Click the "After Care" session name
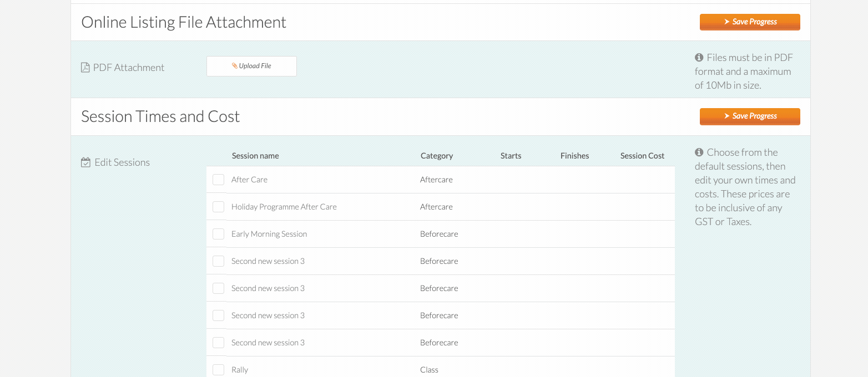This screenshot has width=868, height=377. [x=249, y=180]
